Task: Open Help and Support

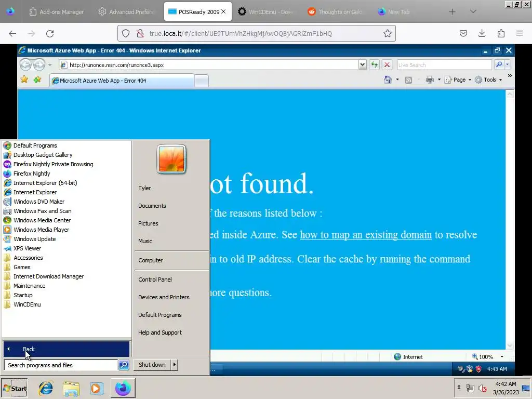Action: (160, 332)
